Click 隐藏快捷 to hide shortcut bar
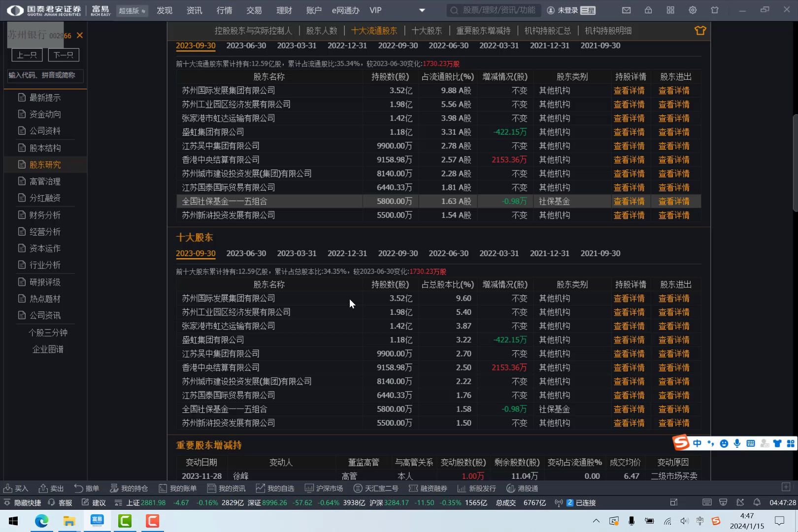798x532 pixels. (x=22, y=502)
